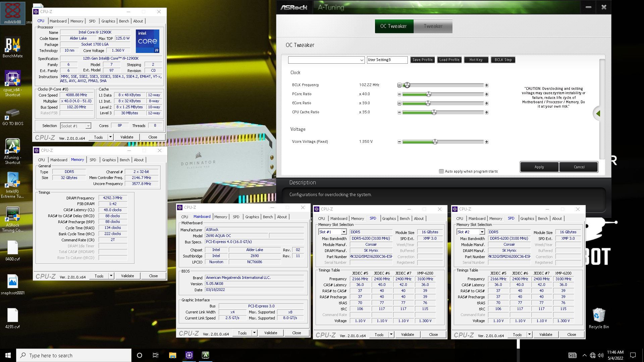Open Graphics tab in Memory CPU-Z window
Screen dimensions: 644x362
pyautogui.click(x=109, y=160)
